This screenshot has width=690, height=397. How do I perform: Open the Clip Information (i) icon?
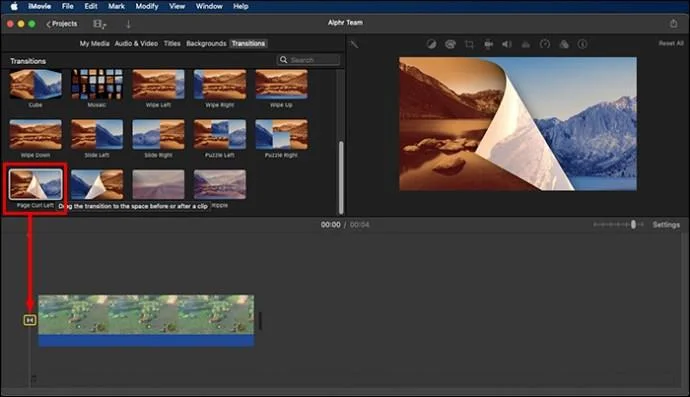pos(582,44)
